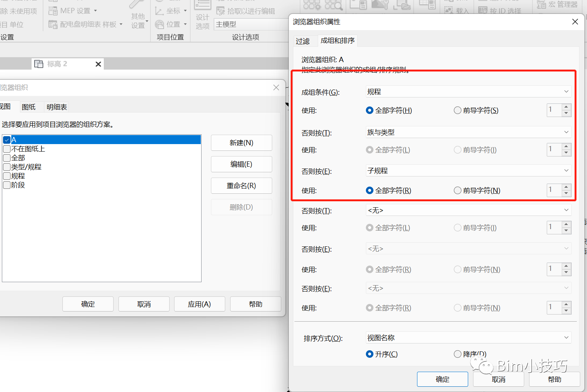Increase the 子规程 row leading character count

(x=566, y=187)
